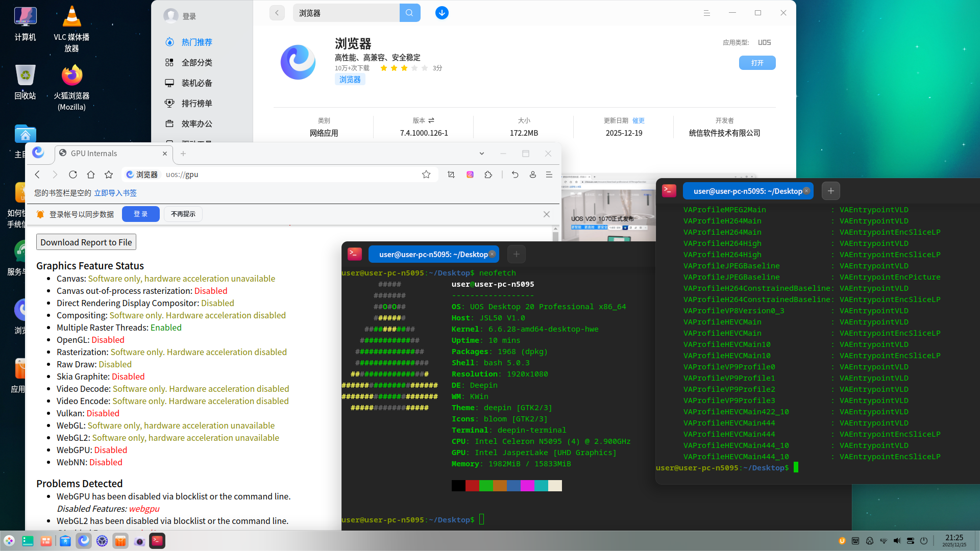980x551 pixels.
Task: Toggle the onscreen keyboard tray icon
Action: coord(855,541)
